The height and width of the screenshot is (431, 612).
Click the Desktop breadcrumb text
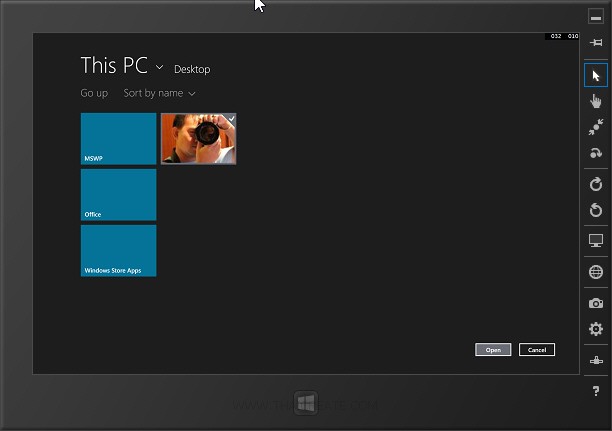[192, 69]
